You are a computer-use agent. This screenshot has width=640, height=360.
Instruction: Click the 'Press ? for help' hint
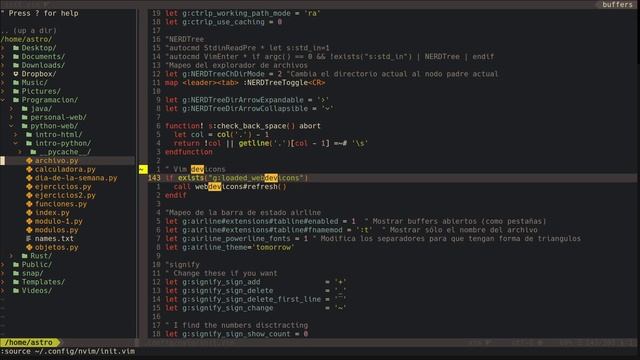[x=40, y=13]
